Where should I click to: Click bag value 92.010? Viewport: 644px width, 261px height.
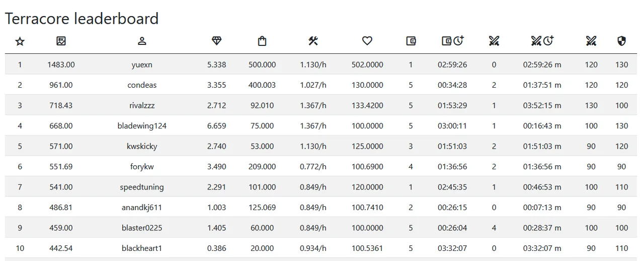pos(262,105)
